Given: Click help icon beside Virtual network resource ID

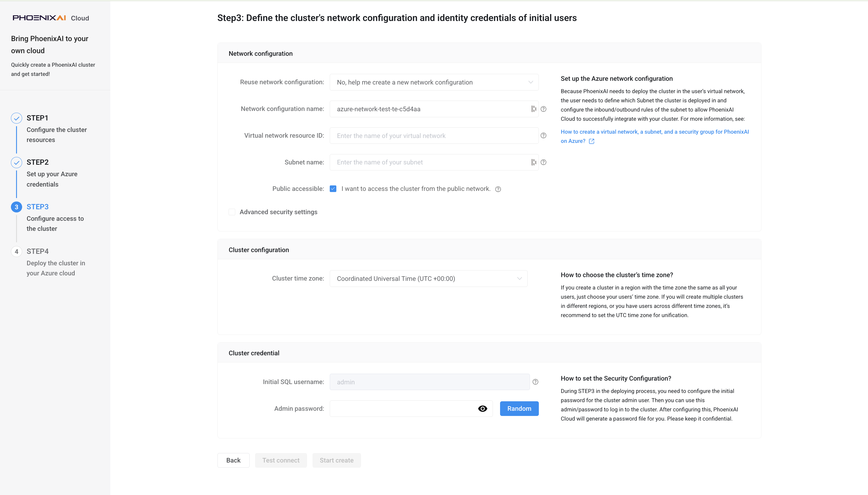Looking at the screenshot, I should pyautogui.click(x=543, y=136).
